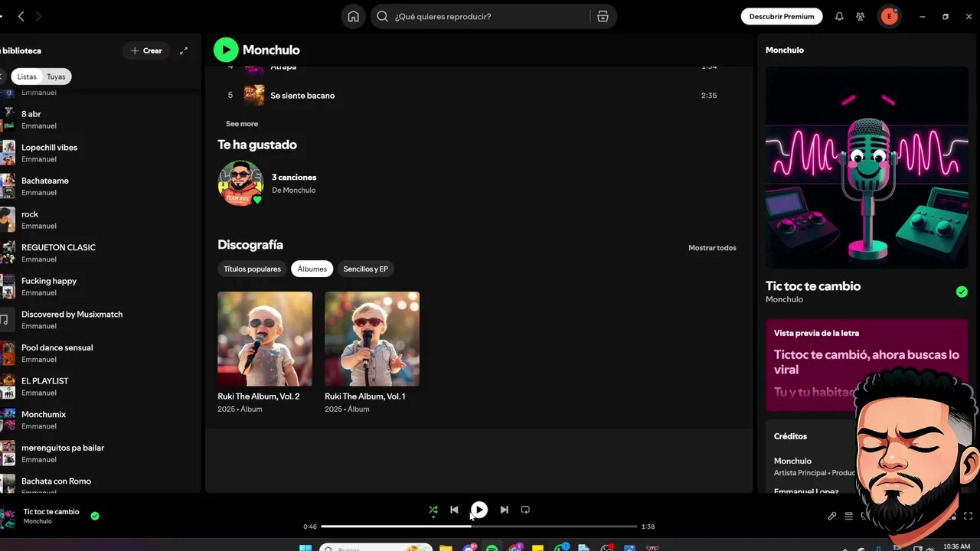Open the 3 canciones liked songs entry
The height and width of the screenshot is (551, 980).
pos(294,178)
